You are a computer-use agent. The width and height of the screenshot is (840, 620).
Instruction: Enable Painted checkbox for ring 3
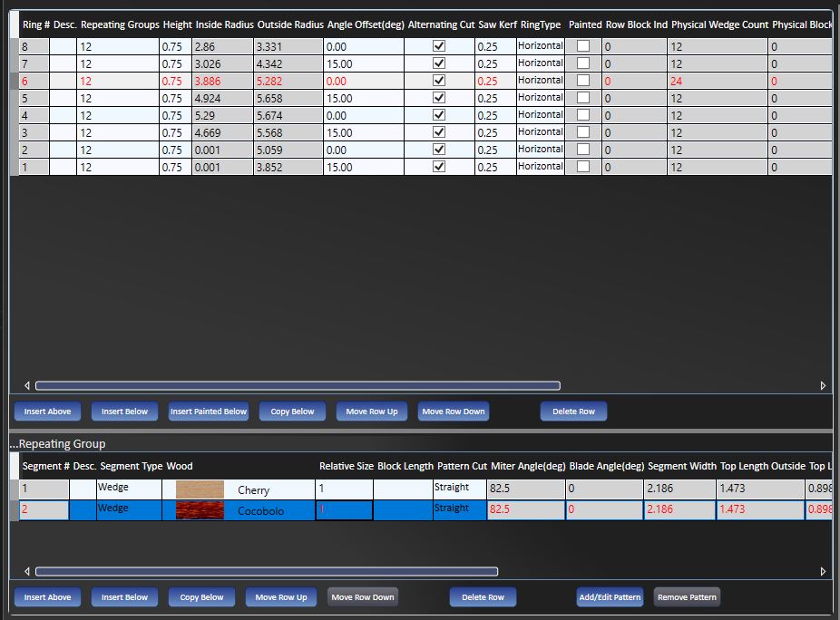(x=583, y=132)
